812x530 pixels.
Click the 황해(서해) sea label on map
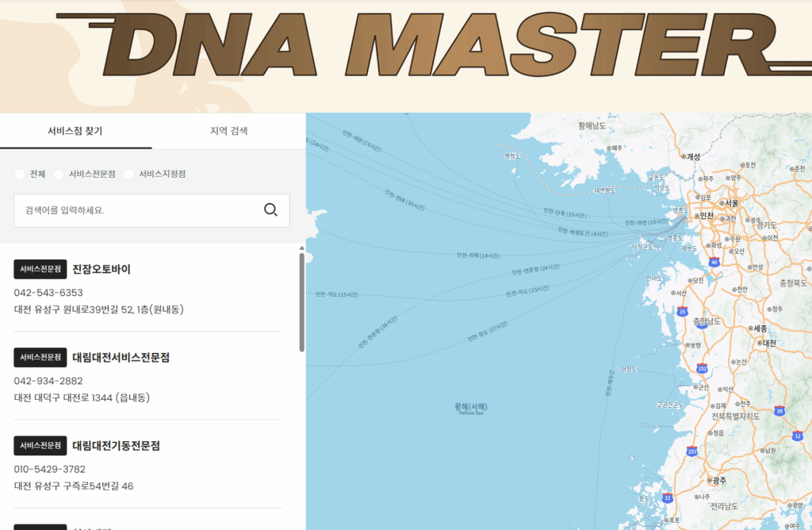471,407
